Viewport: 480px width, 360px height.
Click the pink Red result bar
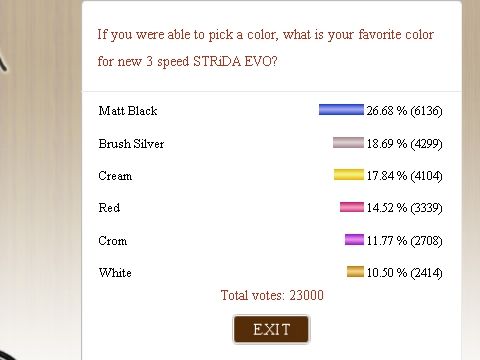[352, 207]
